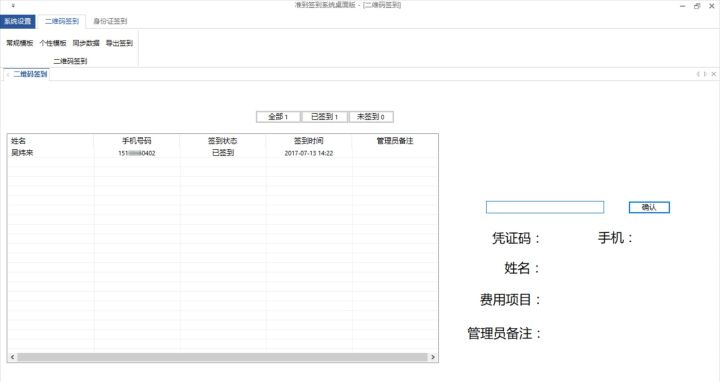Click the 姓名 label in details panel
This screenshot has height=382, width=720.
(522, 268)
